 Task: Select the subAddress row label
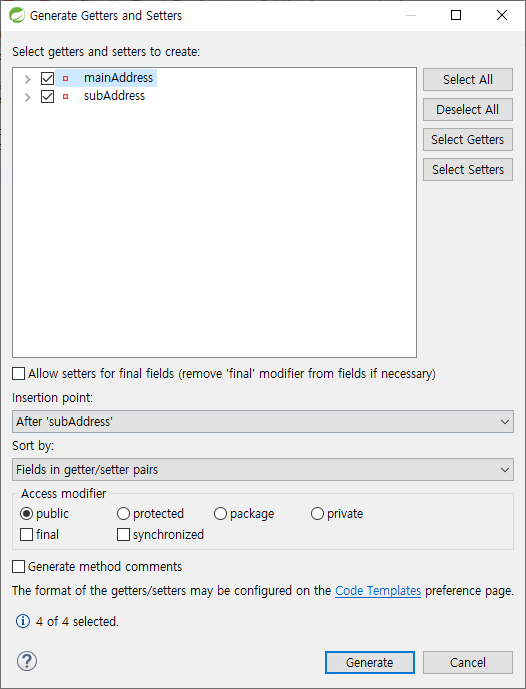pos(114,96)
